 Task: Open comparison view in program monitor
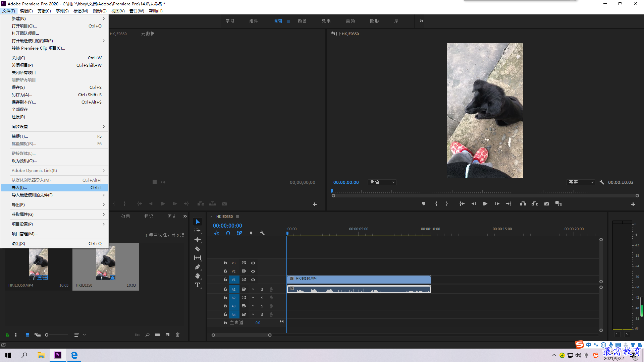click(558, 204)
